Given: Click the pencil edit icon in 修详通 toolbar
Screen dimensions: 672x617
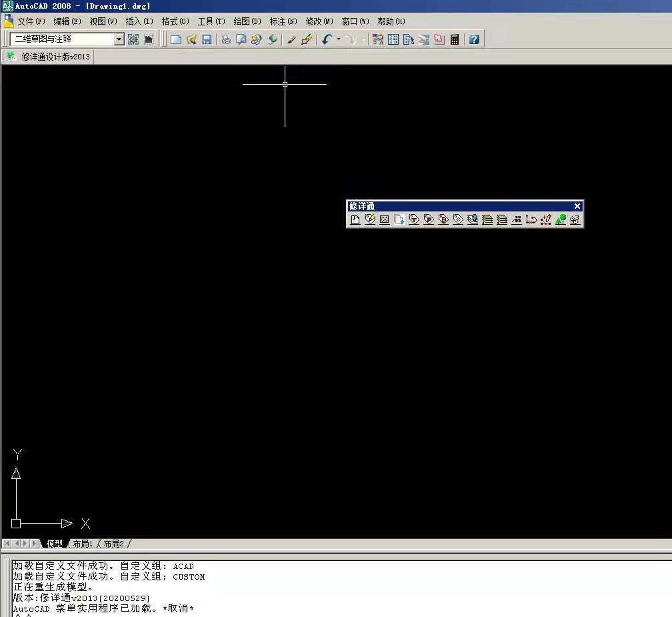Looking at the screenshot, I should pyautogui.click(x=370, y=219).
